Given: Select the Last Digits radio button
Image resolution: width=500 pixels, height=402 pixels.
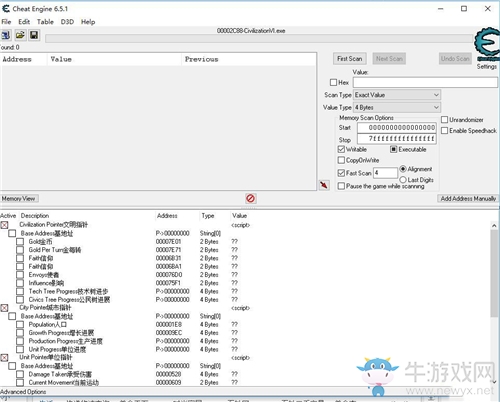Looking at the screenshot, I should [403, 180].
